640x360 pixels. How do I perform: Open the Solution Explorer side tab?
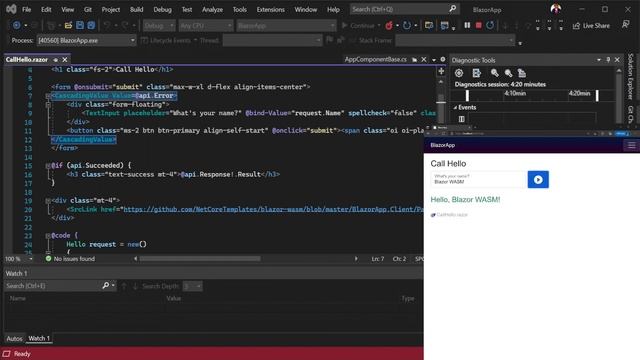coord(630,76)
